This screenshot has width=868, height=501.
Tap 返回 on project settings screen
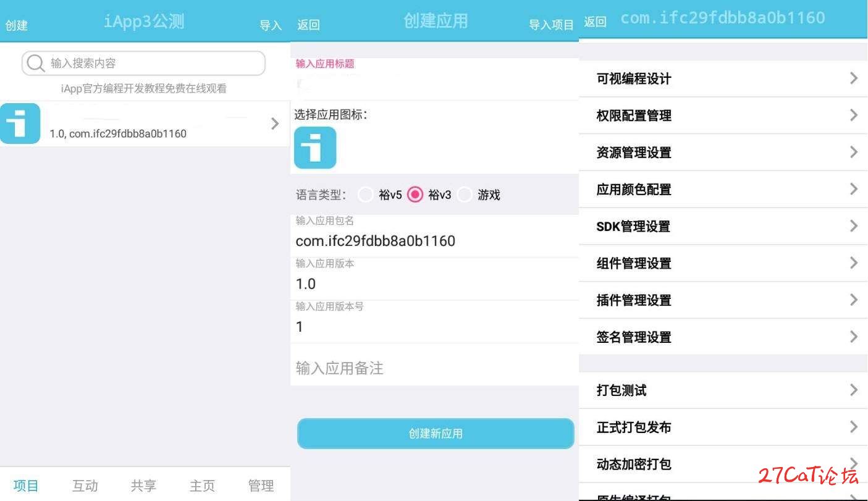(x=595, y=22)
